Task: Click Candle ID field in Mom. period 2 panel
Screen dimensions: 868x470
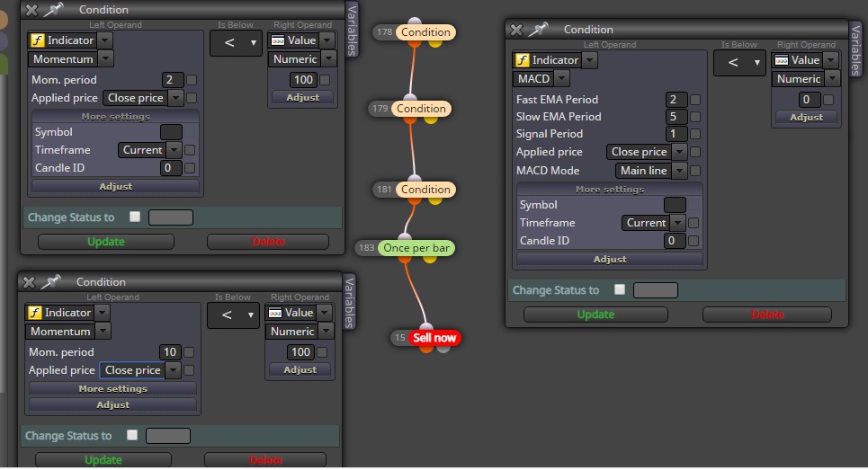Action: coord(171,168)
